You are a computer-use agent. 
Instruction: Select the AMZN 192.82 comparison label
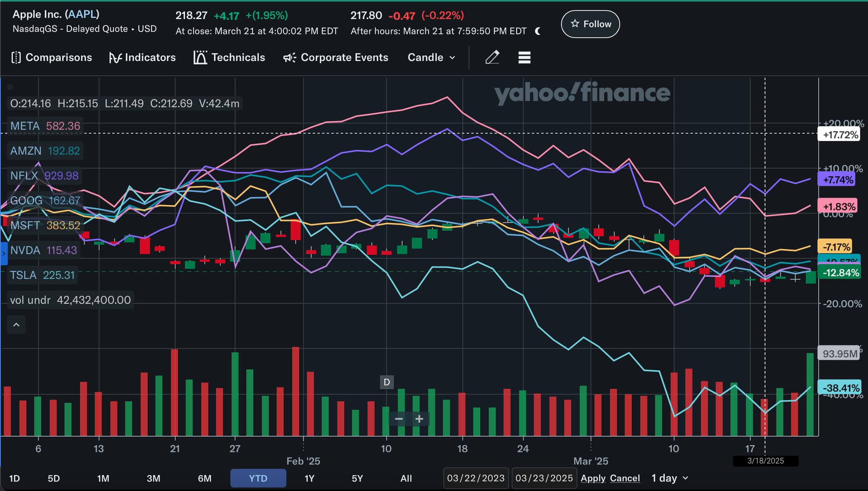[45, 151]
